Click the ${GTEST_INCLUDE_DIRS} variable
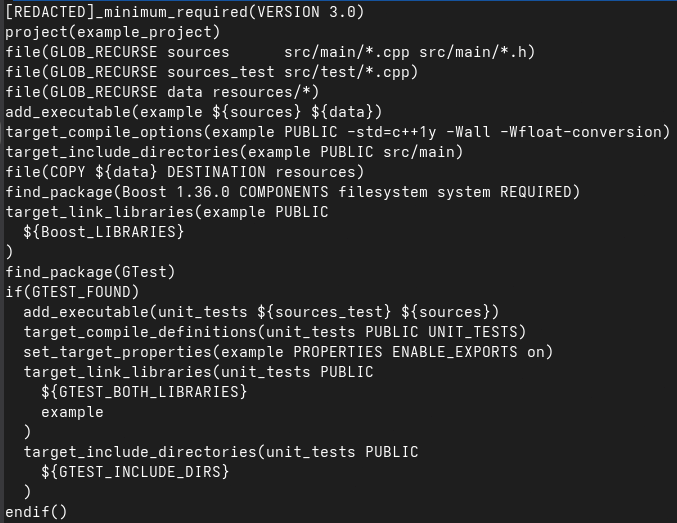 135,472
